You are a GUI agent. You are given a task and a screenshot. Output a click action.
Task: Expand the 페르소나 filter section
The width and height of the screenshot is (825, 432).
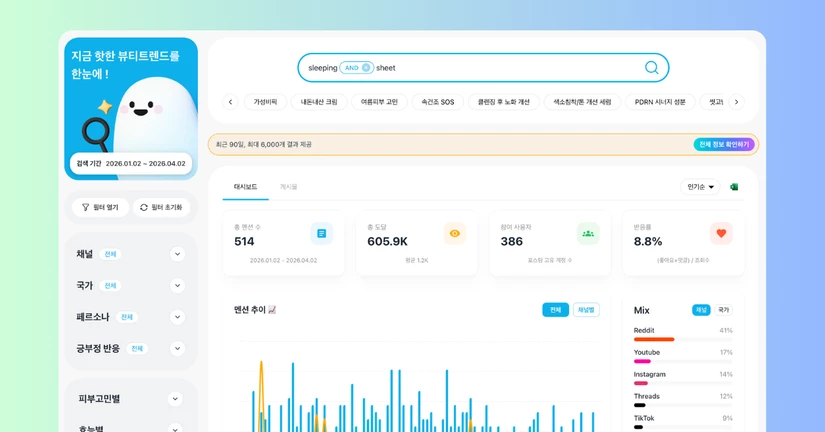click(177, 317)
